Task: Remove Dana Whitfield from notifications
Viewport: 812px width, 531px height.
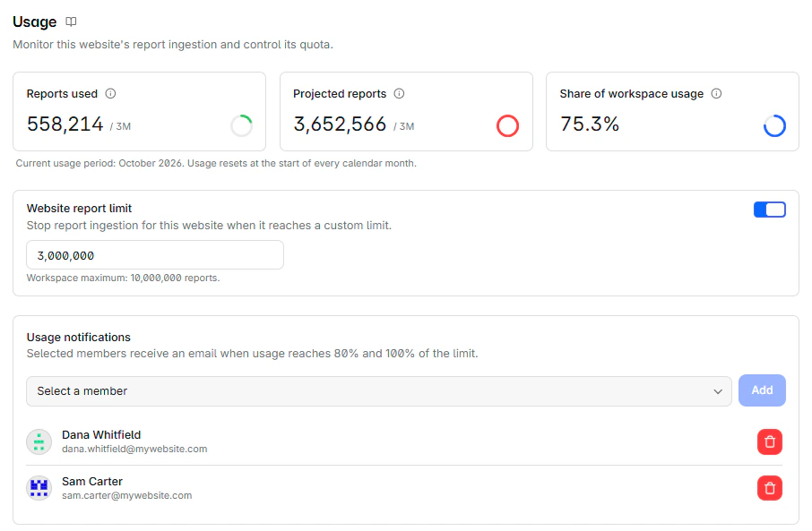Action: coord(770,442)
